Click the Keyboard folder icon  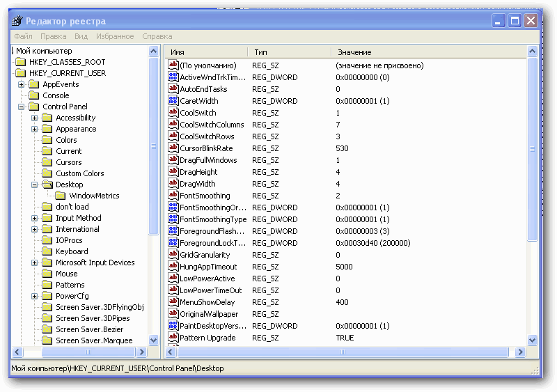[x=47, y=251]
